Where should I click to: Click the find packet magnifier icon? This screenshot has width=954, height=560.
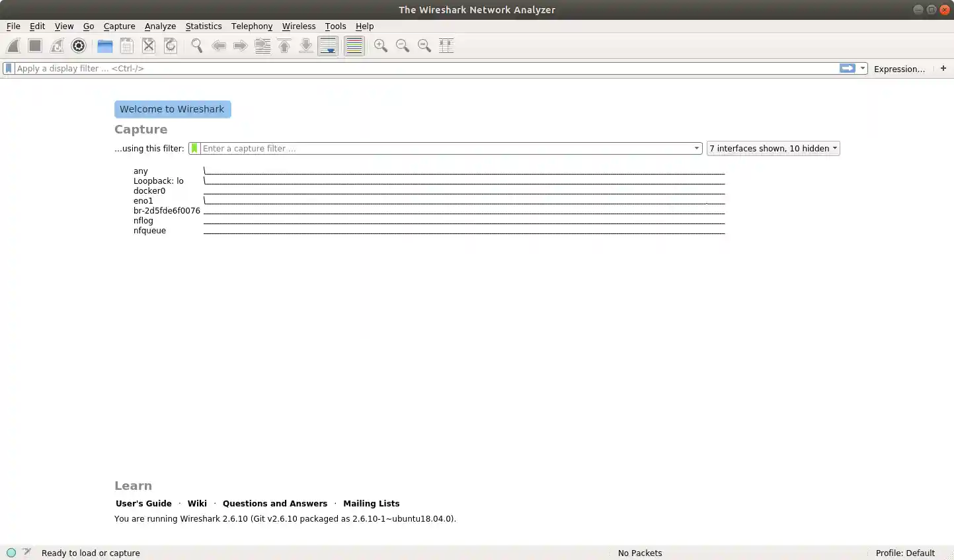[196, 46]
